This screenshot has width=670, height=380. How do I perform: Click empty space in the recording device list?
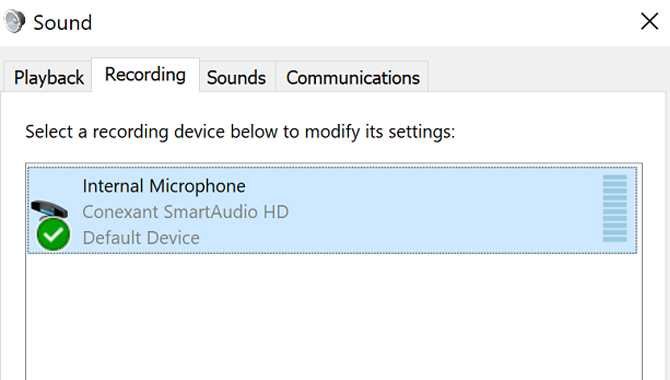(x=333, y=316)
